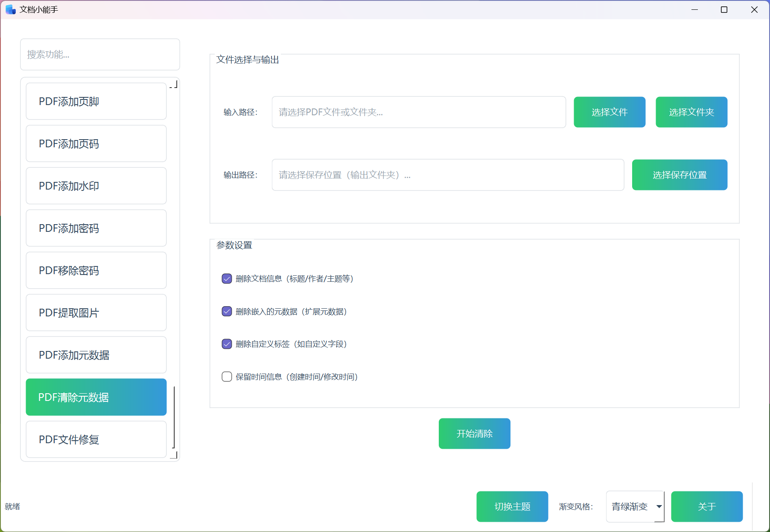This screenshot has width=770, height=532.
Task: Select the PDF添加页脚 function
Action: [96, 101]
